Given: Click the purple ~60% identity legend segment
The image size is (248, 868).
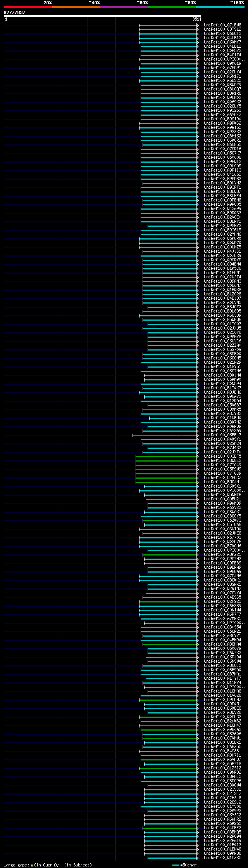Looking at the screenshot, I should 124,7.
